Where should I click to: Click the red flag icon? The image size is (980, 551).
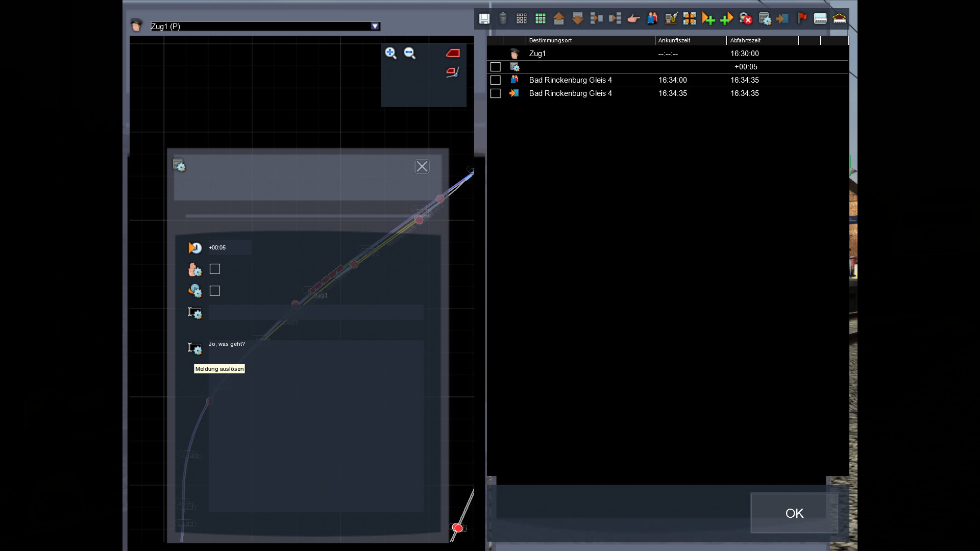pyautogui.click(x=802, y=19)
